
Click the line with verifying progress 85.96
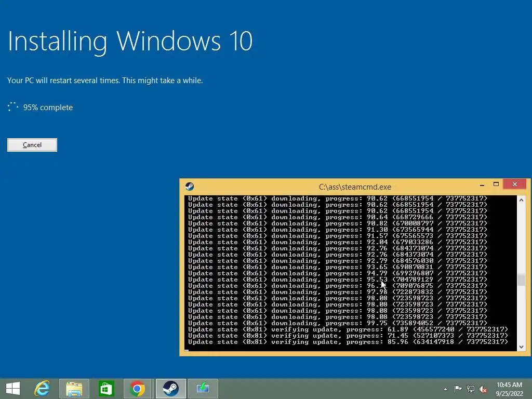pos(348,342)
